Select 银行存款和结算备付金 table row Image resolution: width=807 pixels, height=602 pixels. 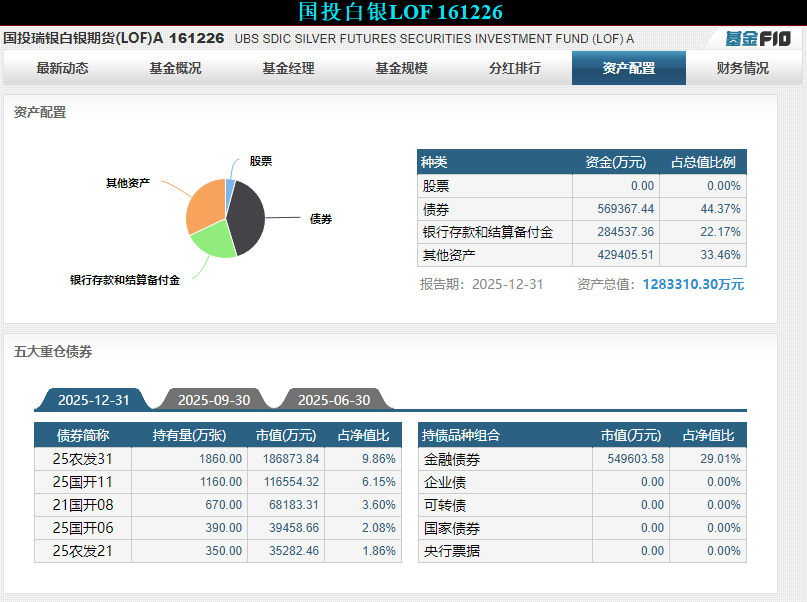point(582,232)
